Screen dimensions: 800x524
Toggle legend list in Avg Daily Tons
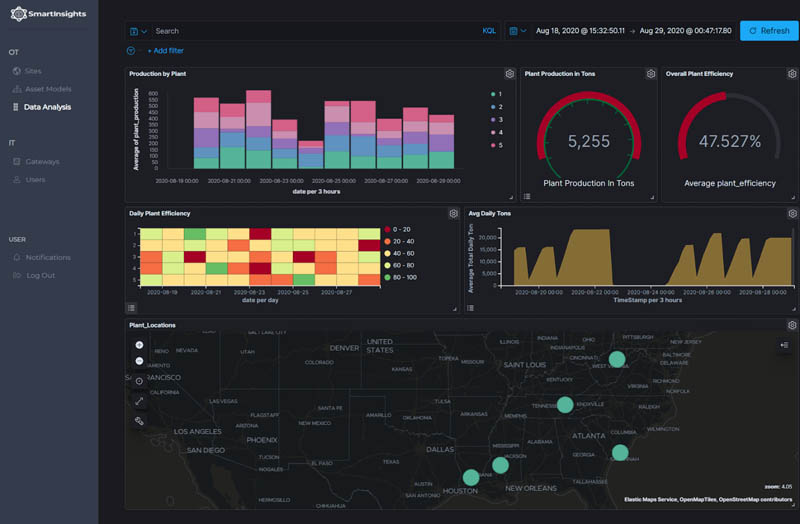470,308
